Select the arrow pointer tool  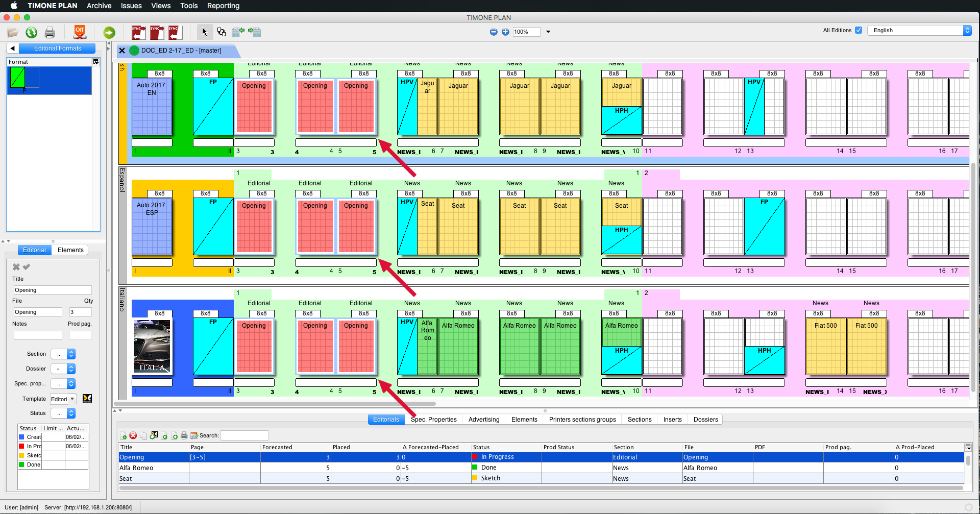click(205, 32)
